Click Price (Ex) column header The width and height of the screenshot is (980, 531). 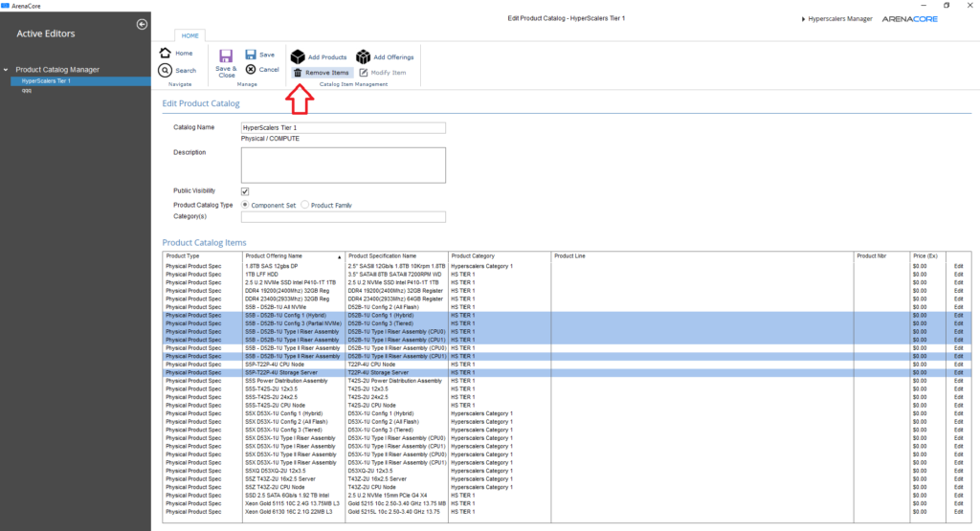click(x=927, y=256)
